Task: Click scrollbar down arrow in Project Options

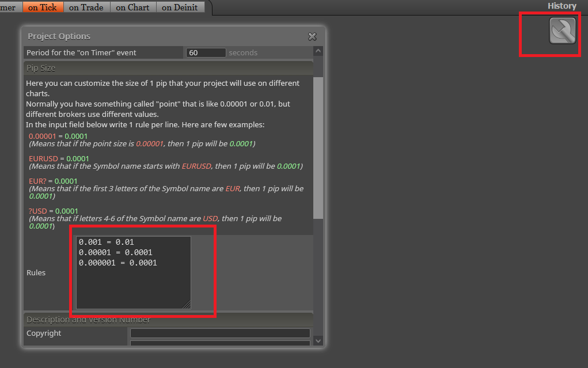Action: [x=318, y=340]
